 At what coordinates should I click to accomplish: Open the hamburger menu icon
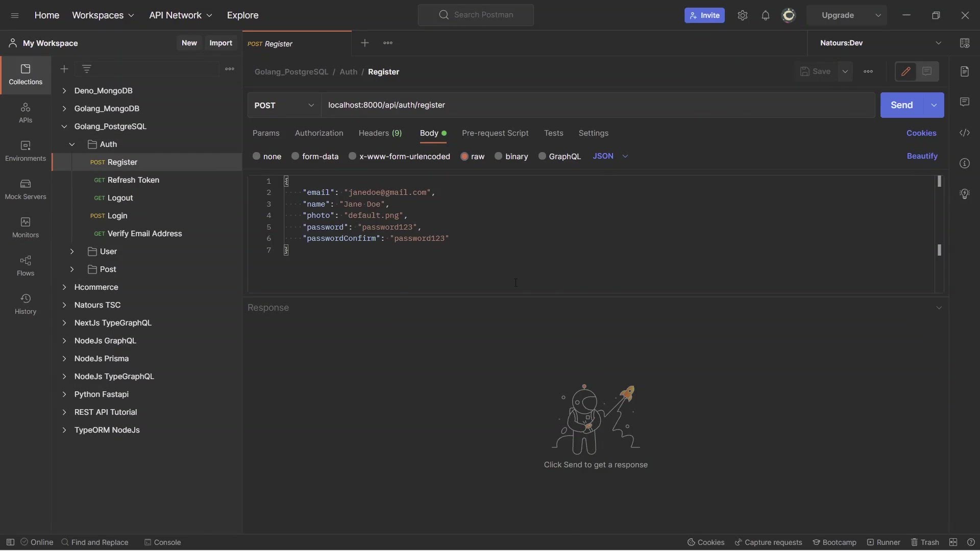15,15
